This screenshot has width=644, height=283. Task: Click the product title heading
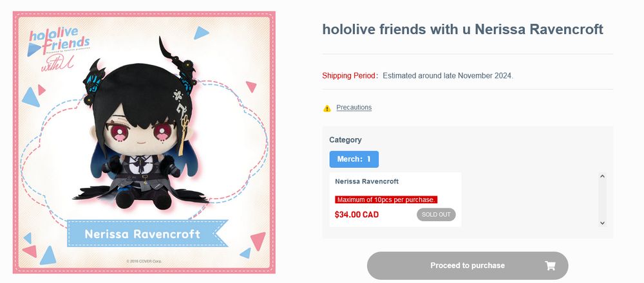[462, 29]
